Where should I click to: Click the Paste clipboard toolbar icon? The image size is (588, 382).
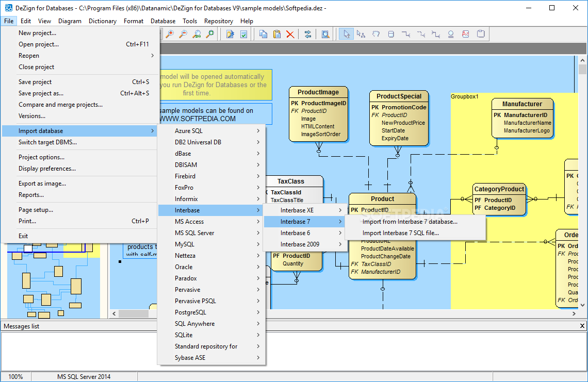pyautogui.click(x=277, y=34)
